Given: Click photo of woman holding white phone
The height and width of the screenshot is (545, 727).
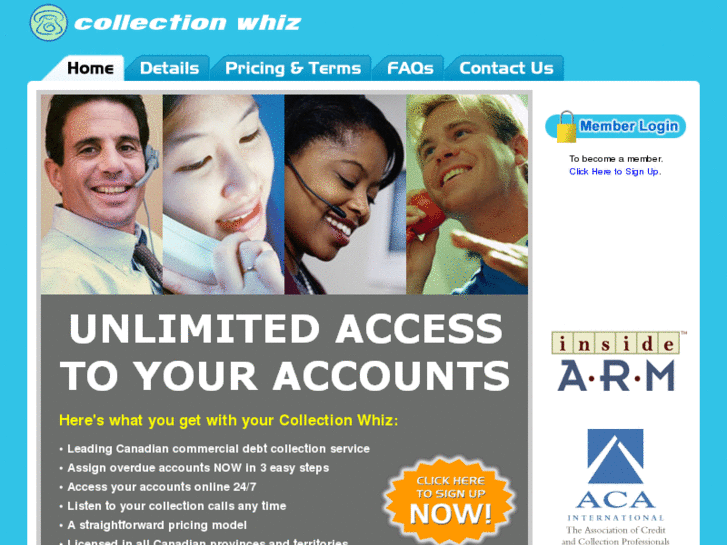Looking at the screenshot, I should click(223, 194).
